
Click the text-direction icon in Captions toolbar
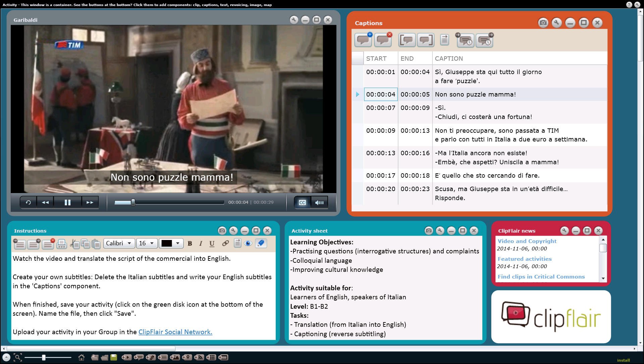[x=445, y=40]
